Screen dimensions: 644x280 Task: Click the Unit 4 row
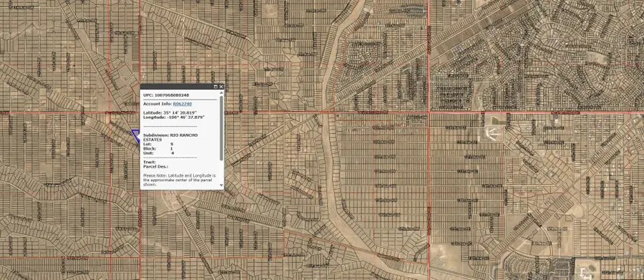tap(159, 153)
